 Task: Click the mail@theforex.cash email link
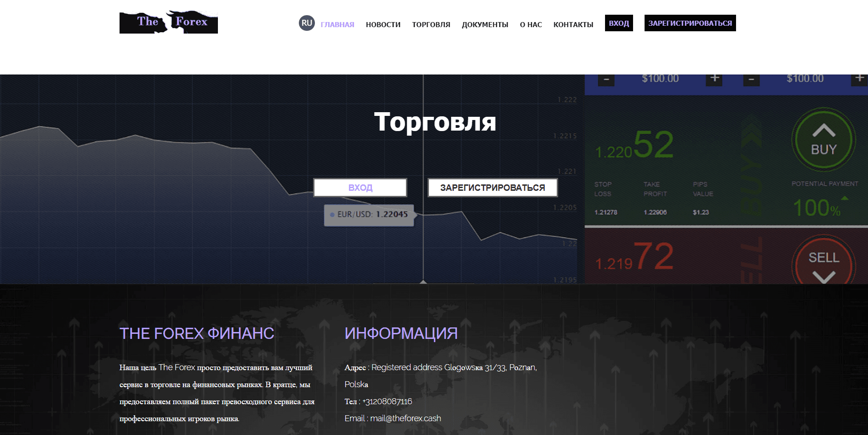pyautogui.click(x=406, y=418)
